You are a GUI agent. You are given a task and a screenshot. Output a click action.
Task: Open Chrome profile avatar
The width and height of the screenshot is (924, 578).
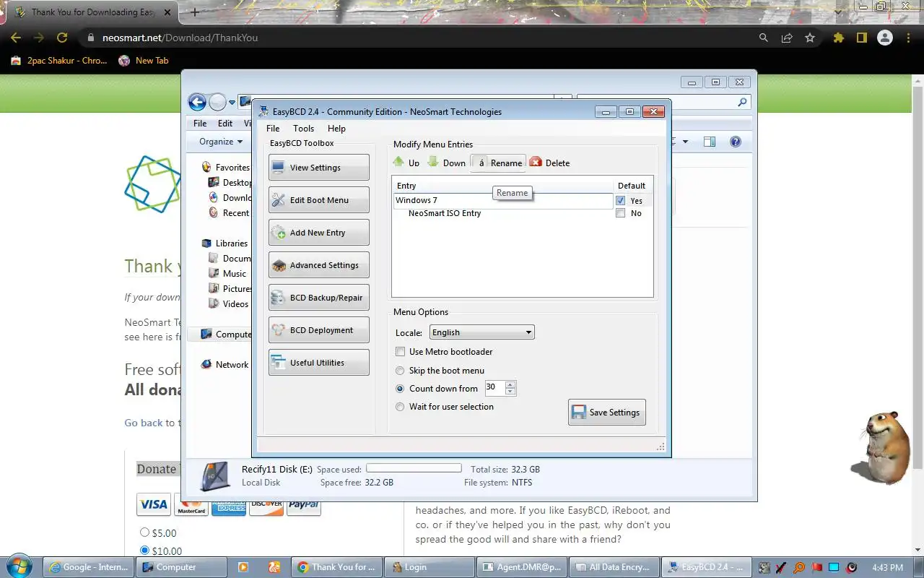884,38
